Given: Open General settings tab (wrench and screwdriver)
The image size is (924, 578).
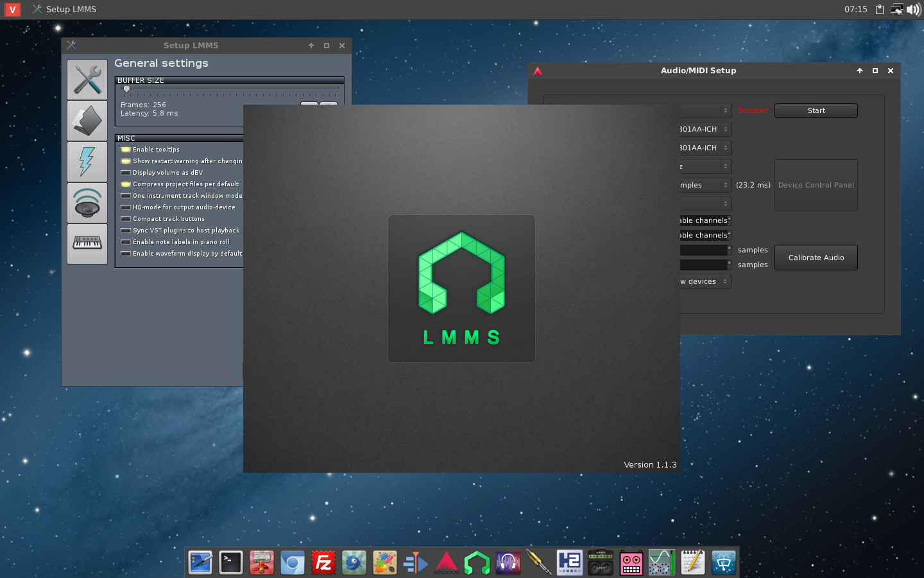Looking at the screenshot, I should pyautogui.click(x=87, y=80).
